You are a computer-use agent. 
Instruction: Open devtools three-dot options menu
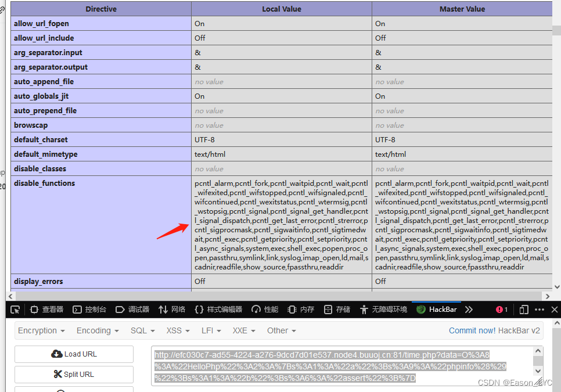point(539,310)
